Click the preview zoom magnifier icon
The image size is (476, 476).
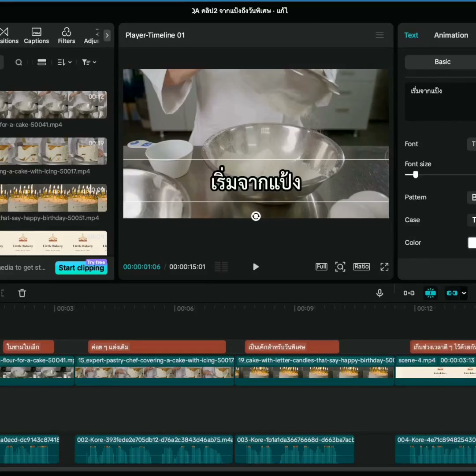(340, 267)
